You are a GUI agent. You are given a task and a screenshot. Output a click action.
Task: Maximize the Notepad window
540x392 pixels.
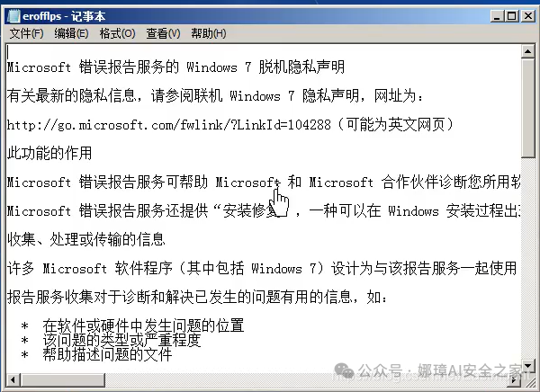512,16
